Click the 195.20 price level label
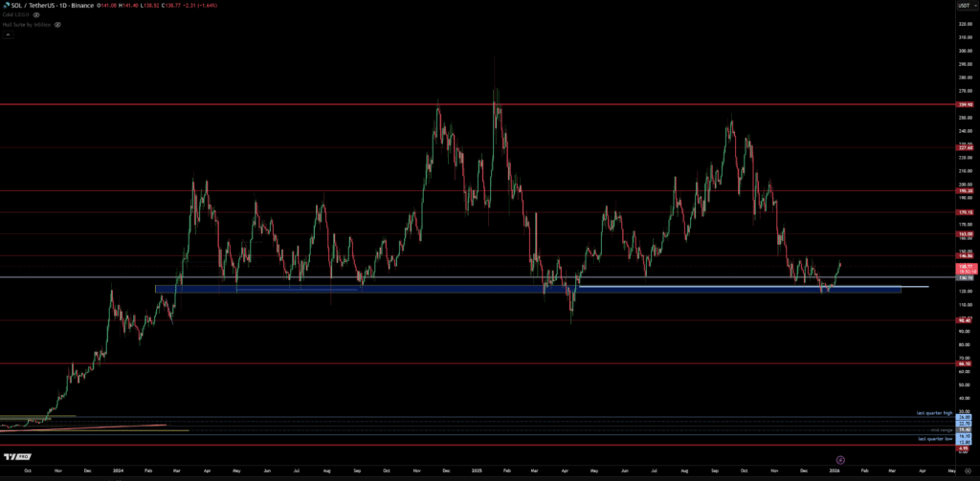The width and height of the screenshot is (980, 481). [x=965, y=190]
